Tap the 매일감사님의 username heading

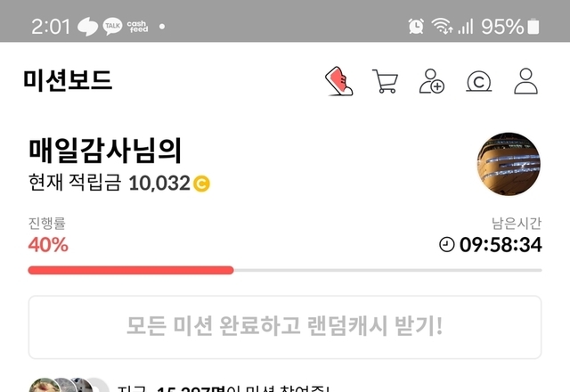[x=105, y=151]
